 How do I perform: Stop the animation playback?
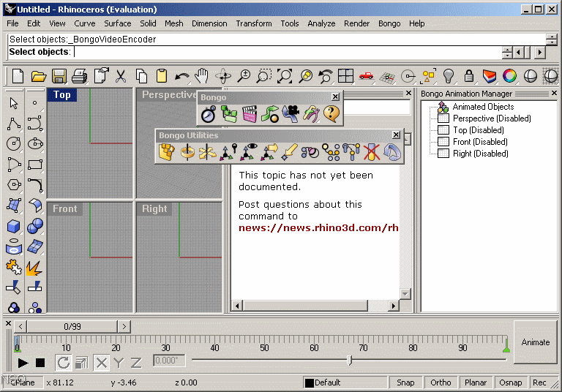[x=40, y=363]
